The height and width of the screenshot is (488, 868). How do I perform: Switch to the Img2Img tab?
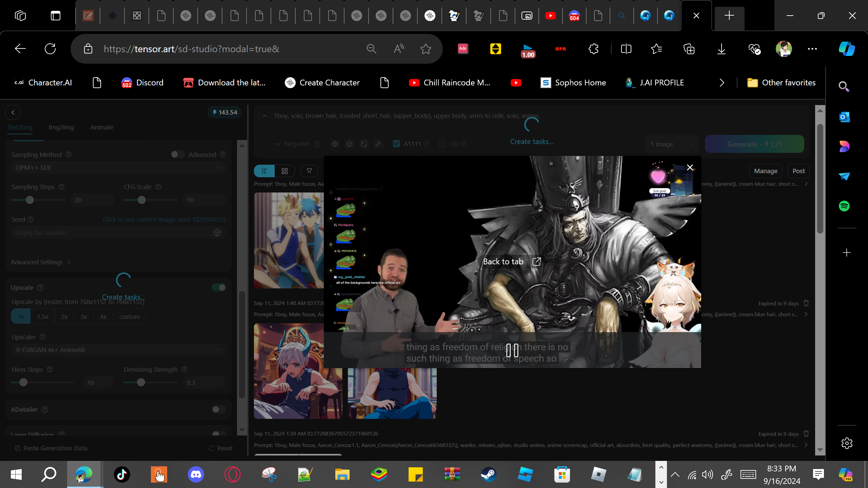61,127
